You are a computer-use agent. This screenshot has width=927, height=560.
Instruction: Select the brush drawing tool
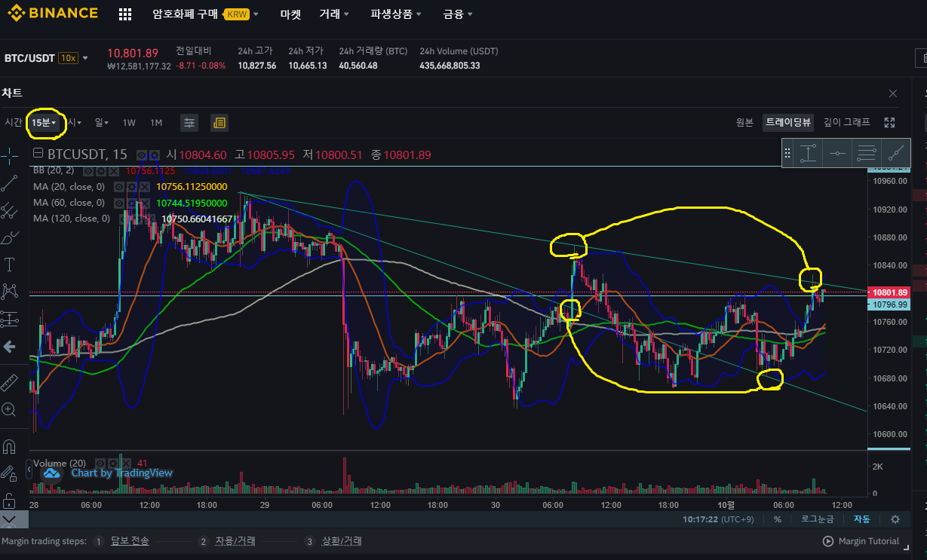click(x=9, y=237)
